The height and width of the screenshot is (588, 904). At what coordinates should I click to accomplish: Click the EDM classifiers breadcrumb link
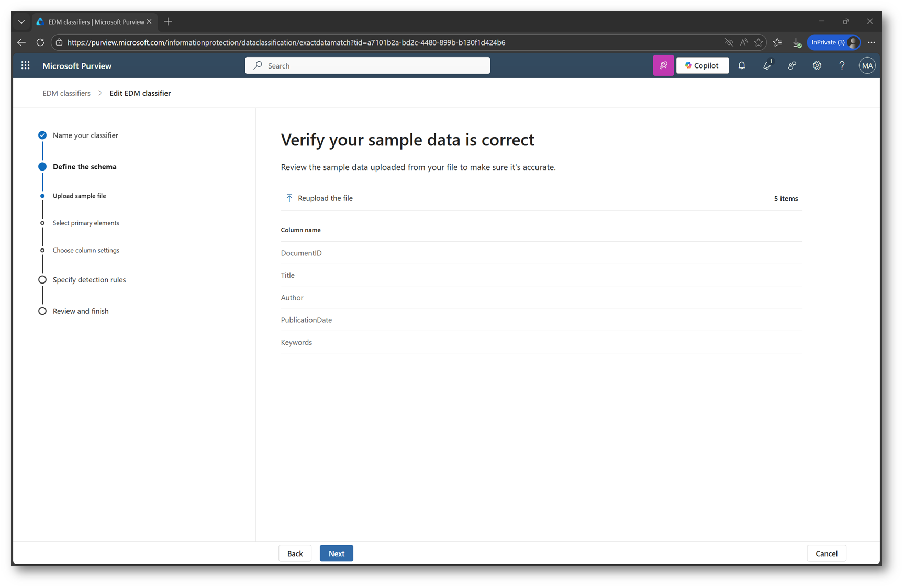(x=66, y=93)
